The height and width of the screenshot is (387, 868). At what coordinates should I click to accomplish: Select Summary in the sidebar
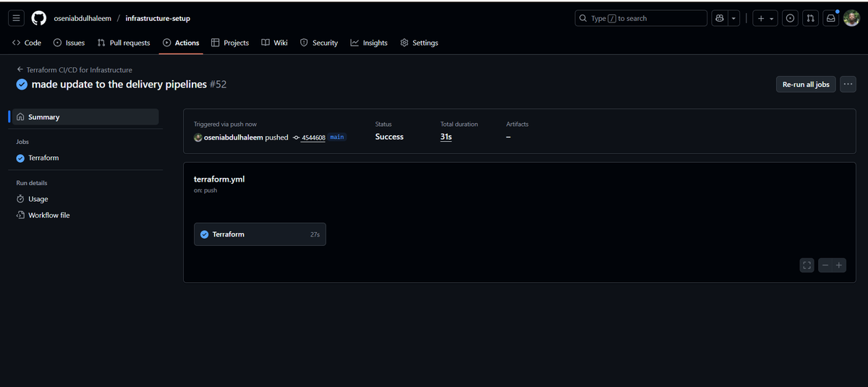pyautogui.click(x=85, y=116)
